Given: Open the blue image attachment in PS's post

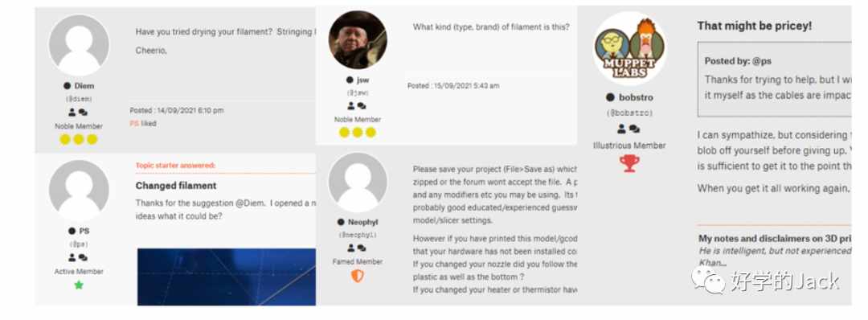Looking at the screenshot, I should 227,277.
